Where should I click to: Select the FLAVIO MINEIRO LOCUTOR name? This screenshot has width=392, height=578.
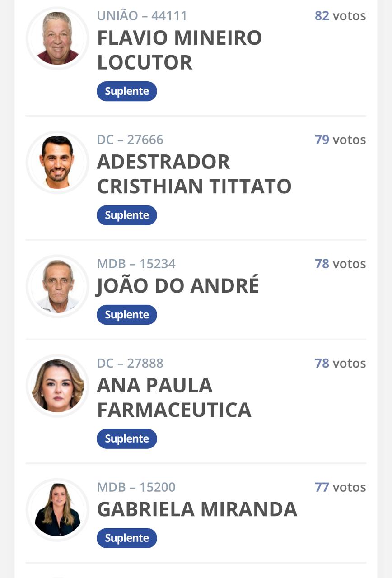(179, 50)
